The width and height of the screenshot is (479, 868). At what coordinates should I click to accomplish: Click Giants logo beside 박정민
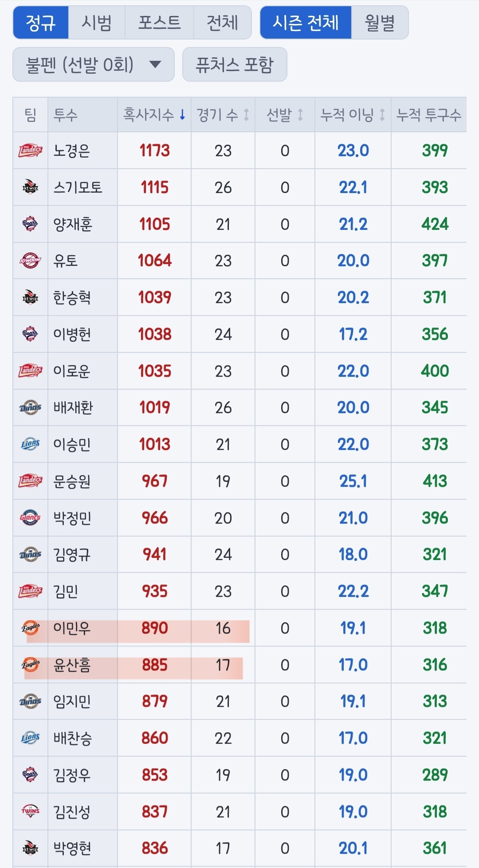30,517
